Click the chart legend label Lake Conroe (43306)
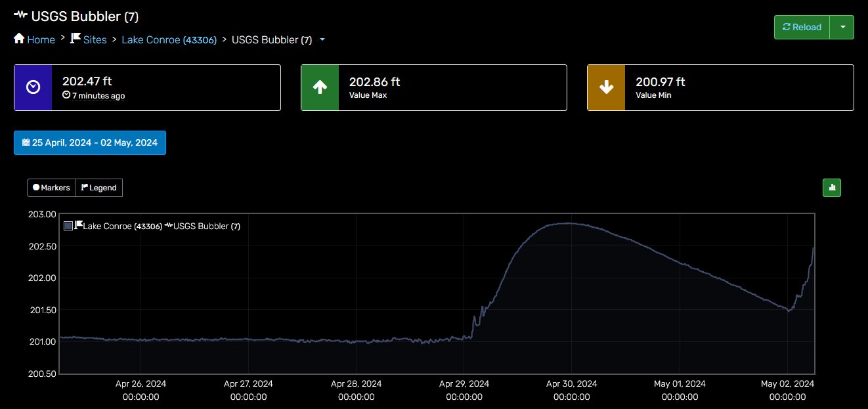This screenshot has height=409, width=868. [x=123, y=226]
